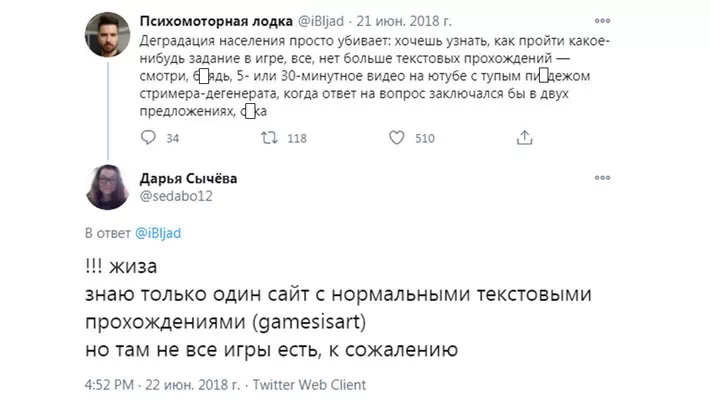Click the reply speech bubble icon

[148, 137]
